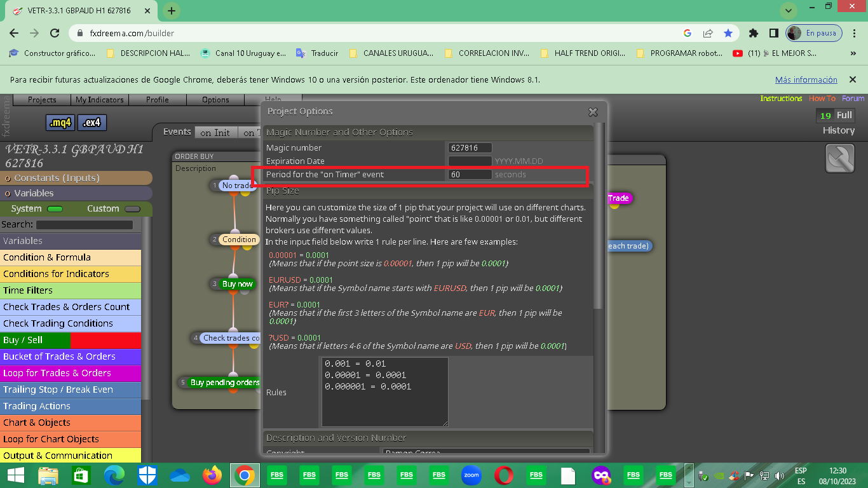Open the Traducir bookmark
Viewport: 868px width, 488px height.
(x=318, y=53)
